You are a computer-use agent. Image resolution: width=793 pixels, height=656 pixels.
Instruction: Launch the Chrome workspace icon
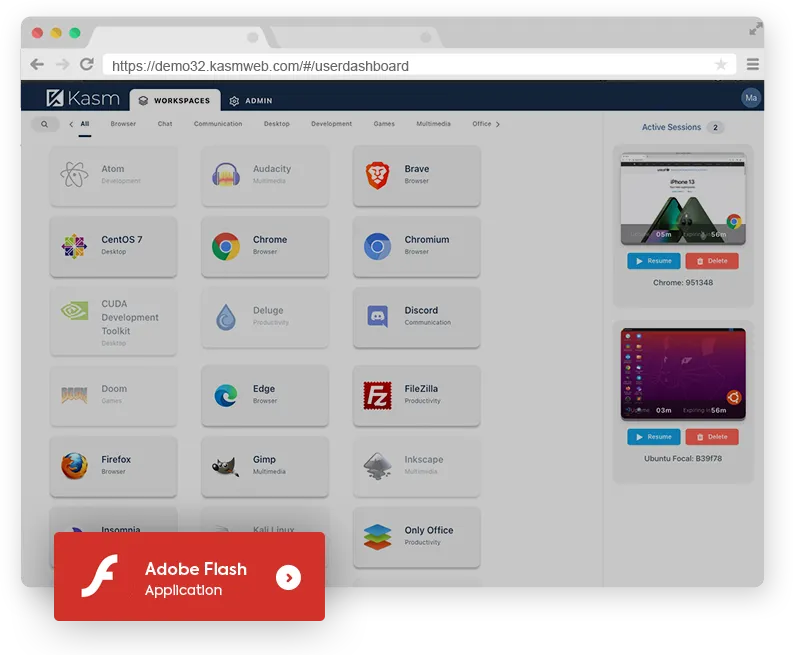(225, 246)
